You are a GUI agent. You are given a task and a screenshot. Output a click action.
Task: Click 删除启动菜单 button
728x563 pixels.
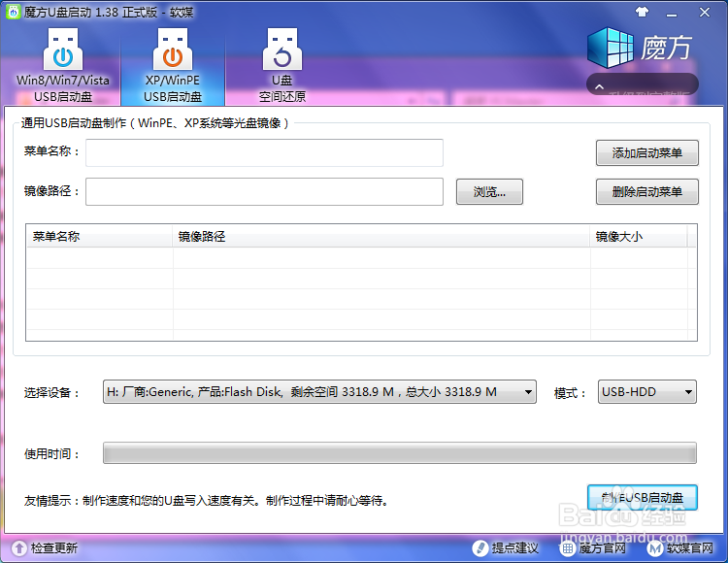point(647,191)
